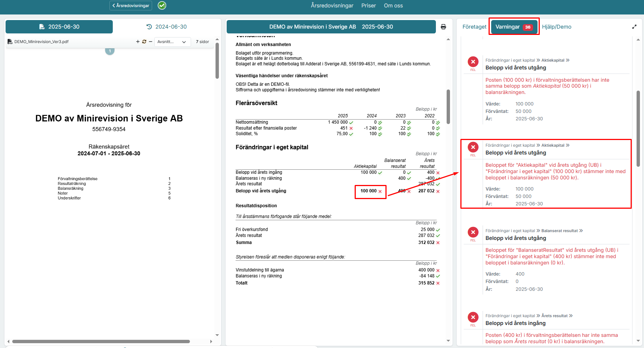This screenshot has width=644, height=348.
Task: Zoom in the PDF with the plus icon
Action: coord(138,42)
